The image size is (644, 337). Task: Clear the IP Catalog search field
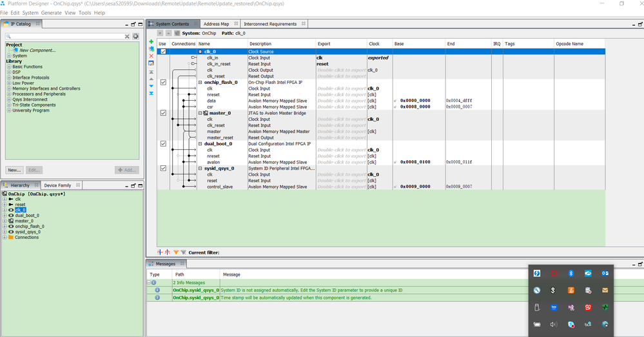(127, 37)
